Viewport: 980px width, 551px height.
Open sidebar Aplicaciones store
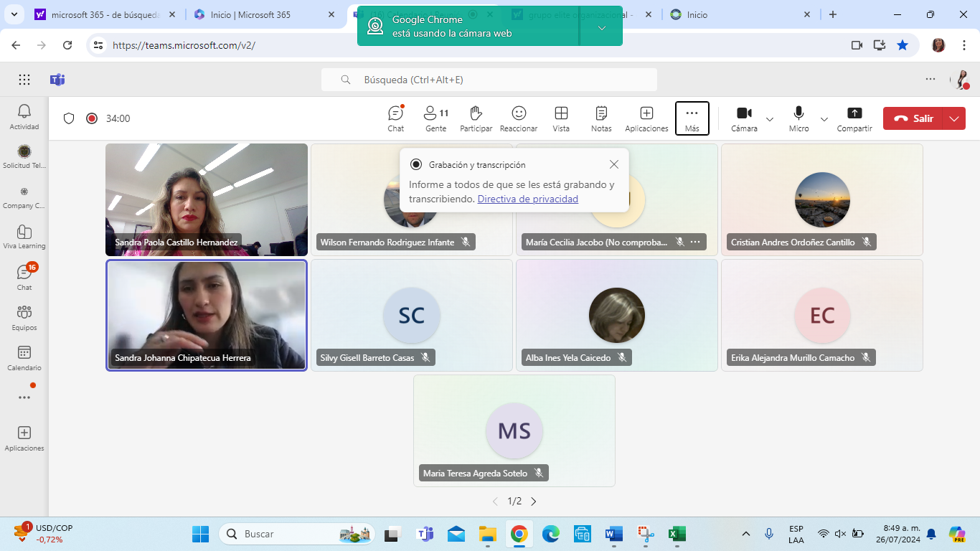[x=24, y=438]
